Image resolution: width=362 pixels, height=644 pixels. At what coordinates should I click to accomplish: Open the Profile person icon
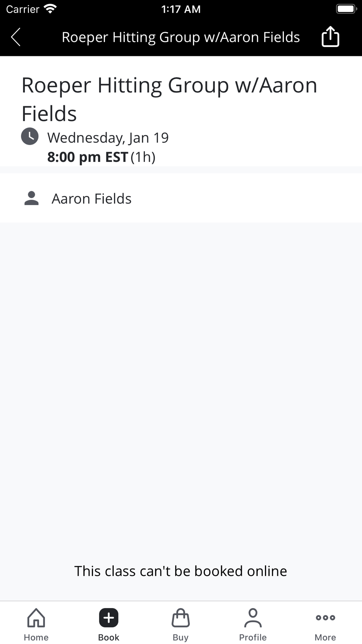coord(253,618)
